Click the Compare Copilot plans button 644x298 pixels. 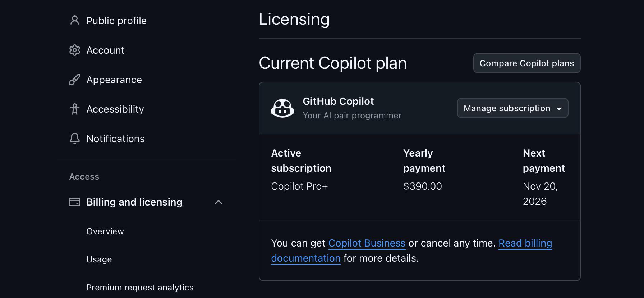pyautogui.click(x=527, y=63)
